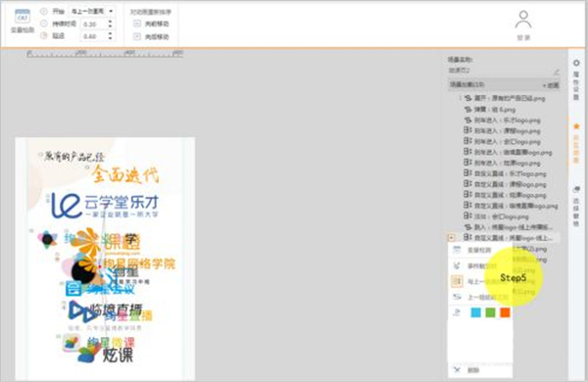Choose the highlighted with-previous-animation menu entry
Viewport: 588px width, 382px height.
(480, 281)
